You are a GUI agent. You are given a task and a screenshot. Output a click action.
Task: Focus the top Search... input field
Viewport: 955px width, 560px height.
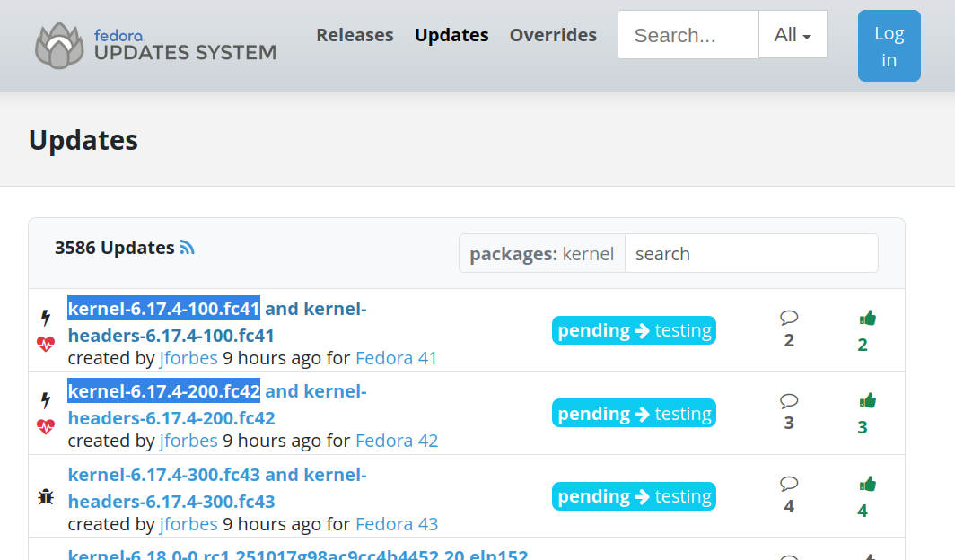click(x=688, y=35)
